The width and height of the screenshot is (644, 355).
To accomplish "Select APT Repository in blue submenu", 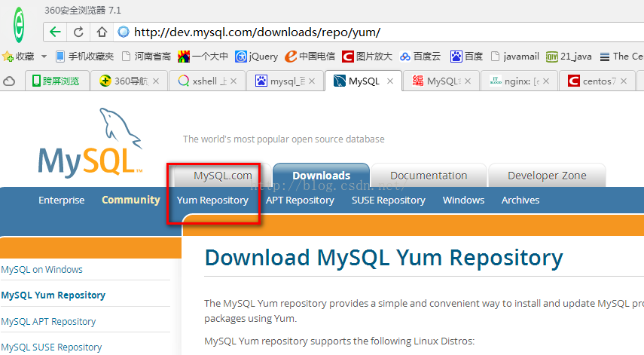I will pyautogui.click(x=300, y=200).
